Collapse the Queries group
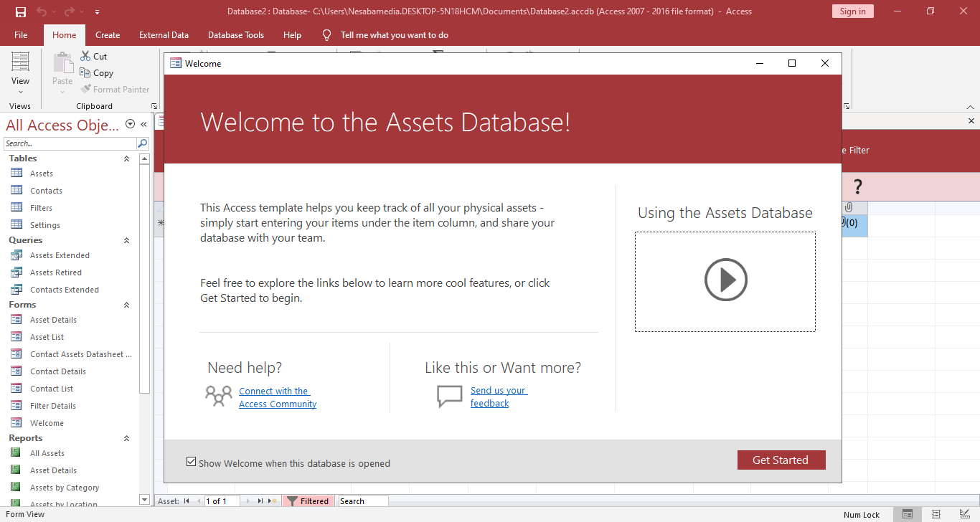Image resolution: width=980 pixels, height=522 pixels. tap(127, 240)
